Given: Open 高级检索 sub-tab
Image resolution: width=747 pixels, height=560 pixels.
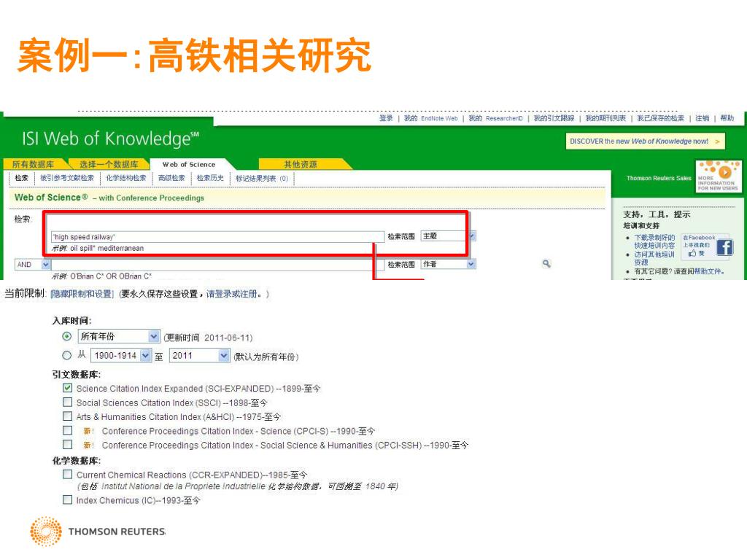Looking at the screenshot, I should click(x=171, y=178).
